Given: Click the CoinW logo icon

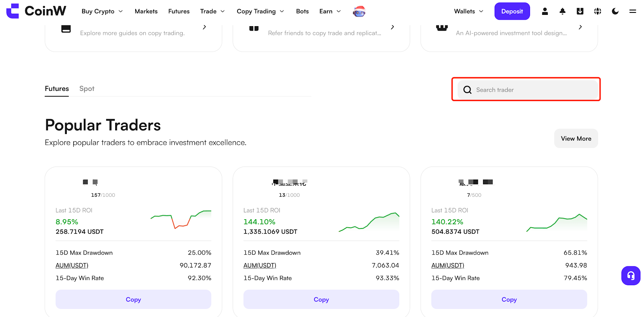Looking at the screenshot, I should click(x=12, y=11).
